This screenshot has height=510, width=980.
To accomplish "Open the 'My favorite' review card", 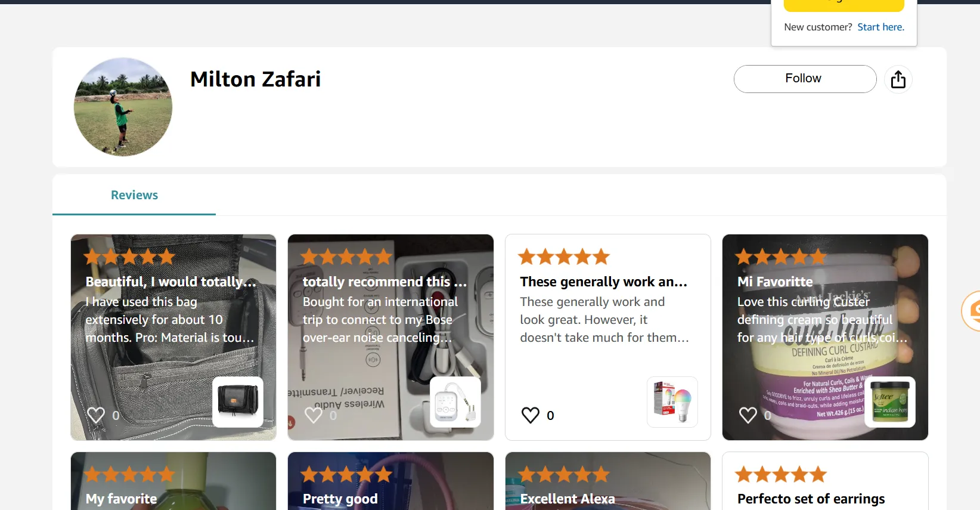I will click(x=173, y=481).
